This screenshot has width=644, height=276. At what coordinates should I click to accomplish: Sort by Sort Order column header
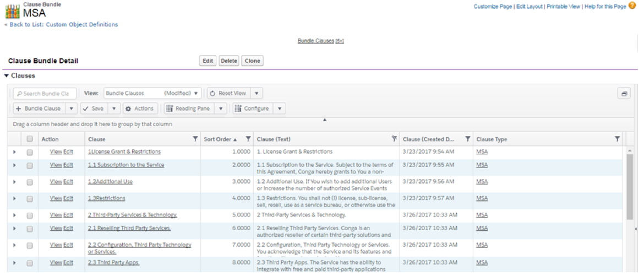pos(217,139)
